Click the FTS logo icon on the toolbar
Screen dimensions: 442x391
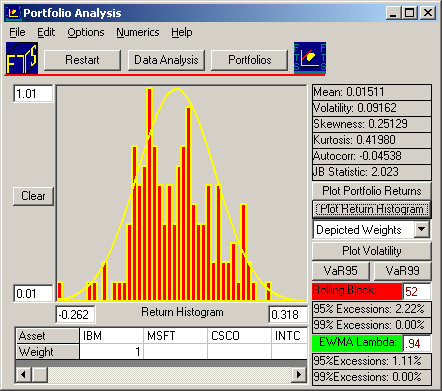(x=22, y=58)
